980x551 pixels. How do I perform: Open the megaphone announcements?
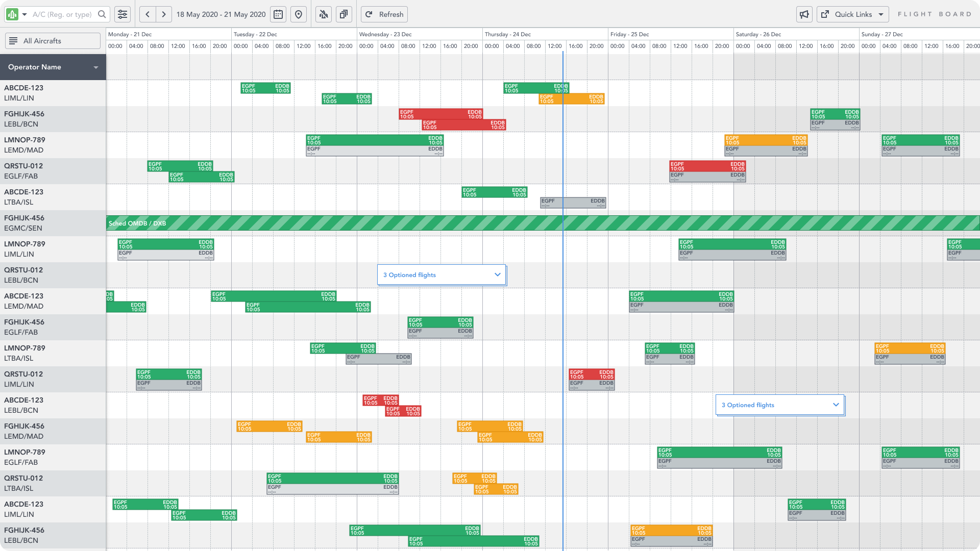point(804,14)
